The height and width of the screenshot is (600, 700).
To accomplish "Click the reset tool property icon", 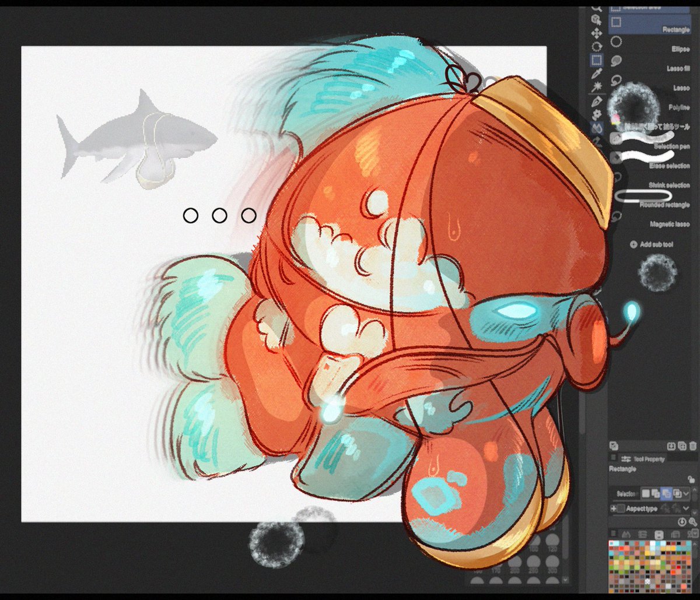I will click(682, 522).
